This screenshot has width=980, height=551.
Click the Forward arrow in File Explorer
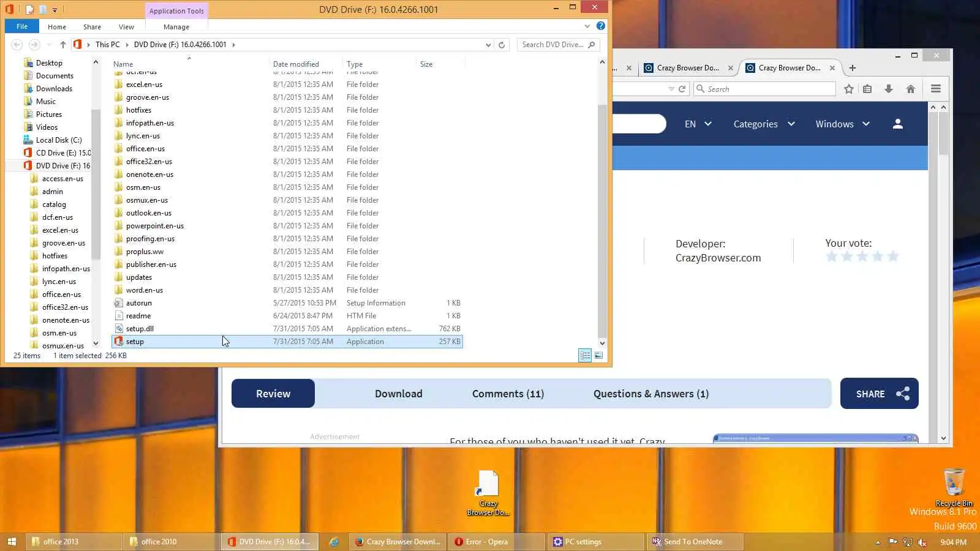(34, 45)
